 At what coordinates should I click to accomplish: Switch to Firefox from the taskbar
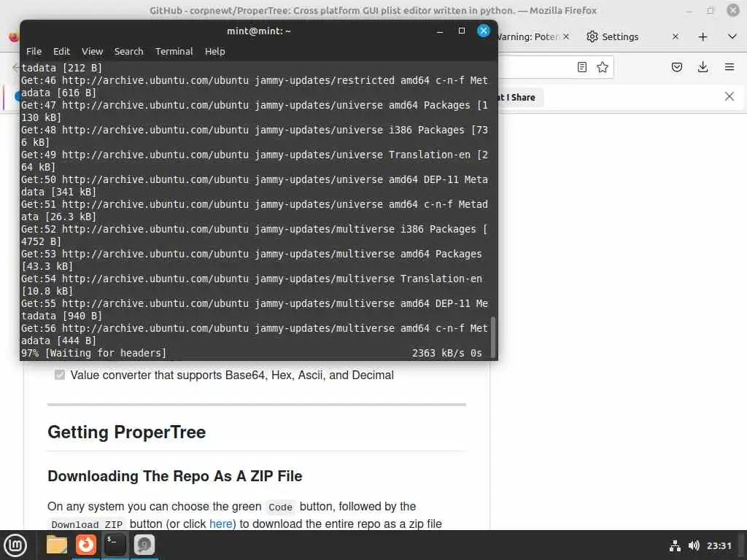point(86,545)
